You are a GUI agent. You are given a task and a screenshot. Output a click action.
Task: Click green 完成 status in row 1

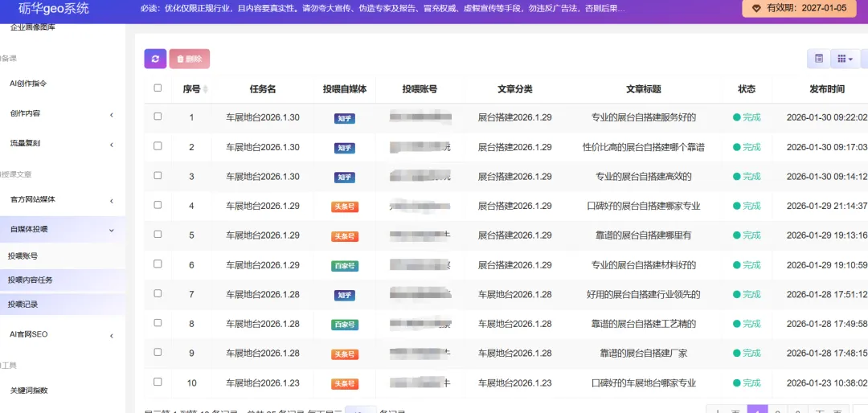pyautogui.click(x=747, y=117)
